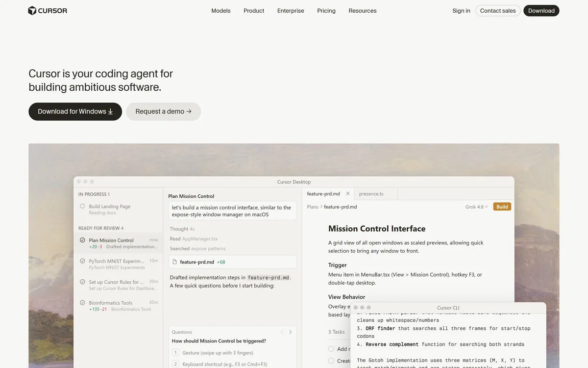
Task: Click check icon beside Set up Cursor Rules
Action: point(82,282)
